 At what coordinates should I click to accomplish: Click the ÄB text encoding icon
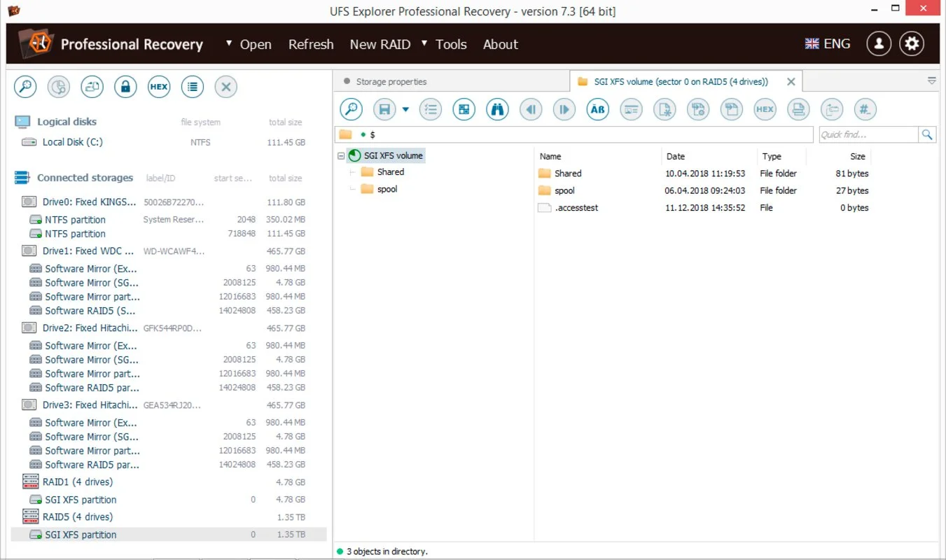point(597,109)
